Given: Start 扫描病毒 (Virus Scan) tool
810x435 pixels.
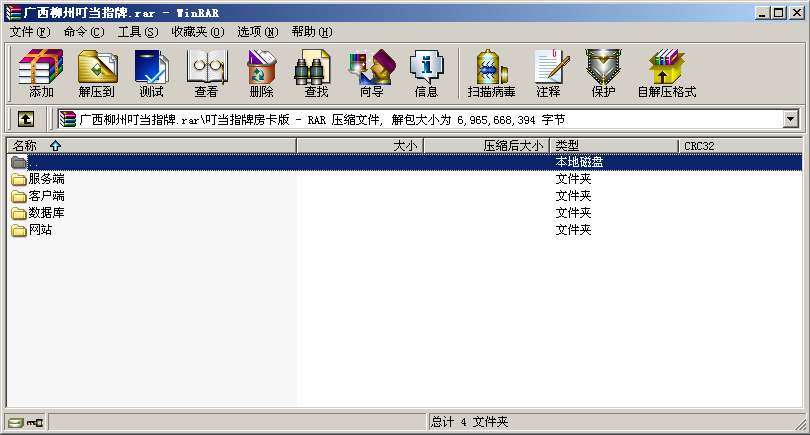Looking at the screenshot, I should [491, 73].
